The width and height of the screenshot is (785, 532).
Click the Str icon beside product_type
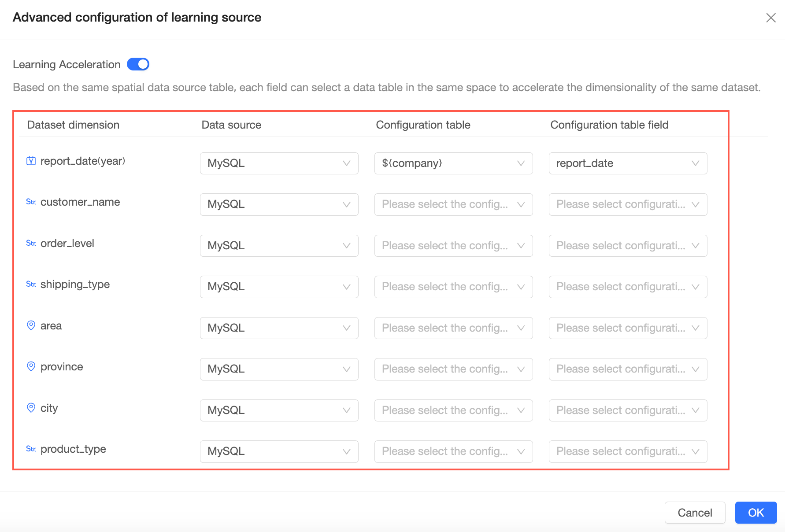[x=31, y=449]
